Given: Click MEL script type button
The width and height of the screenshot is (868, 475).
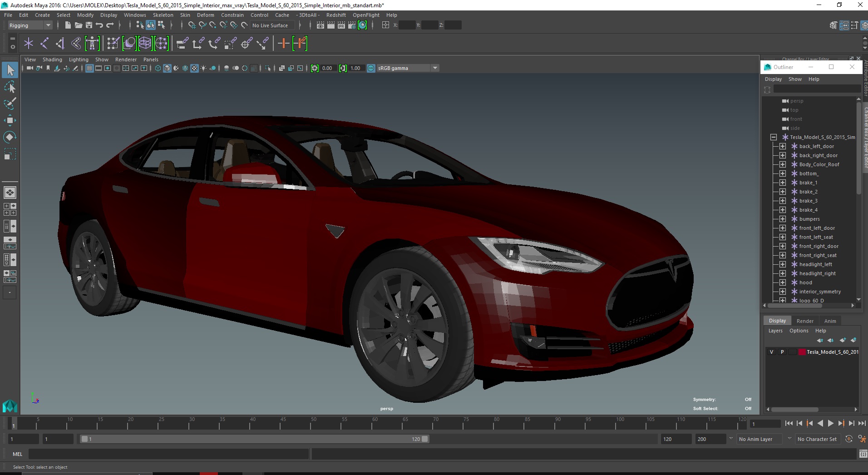Looking at the screenshot, I should point(17,454).
